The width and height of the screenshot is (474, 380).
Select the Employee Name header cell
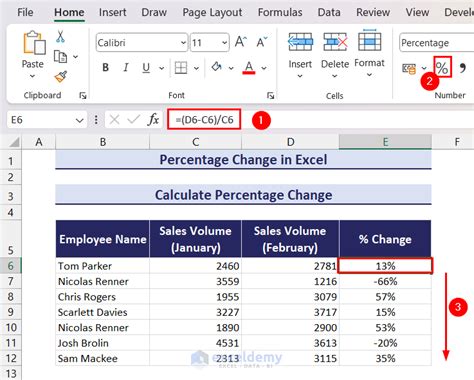pos(103,239)
